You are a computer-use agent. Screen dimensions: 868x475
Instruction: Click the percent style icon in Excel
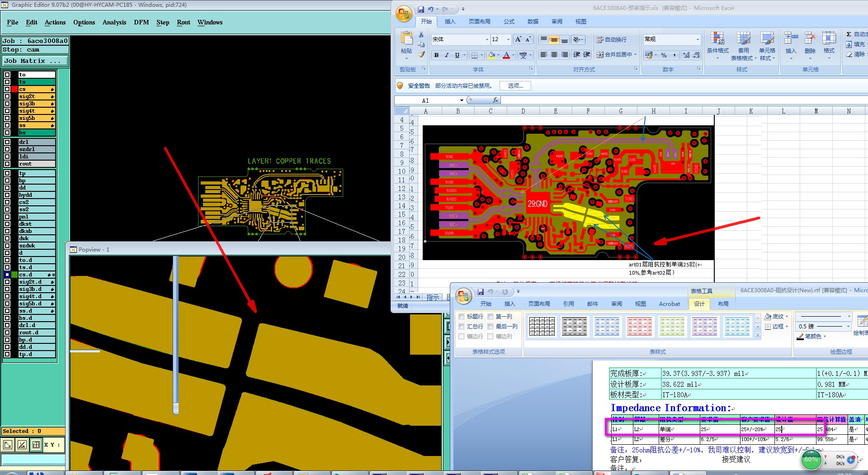click(664, 55)
